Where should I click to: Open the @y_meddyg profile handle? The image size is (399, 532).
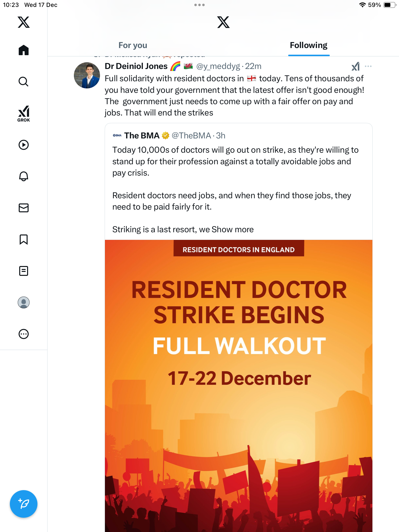pos(218,66)
